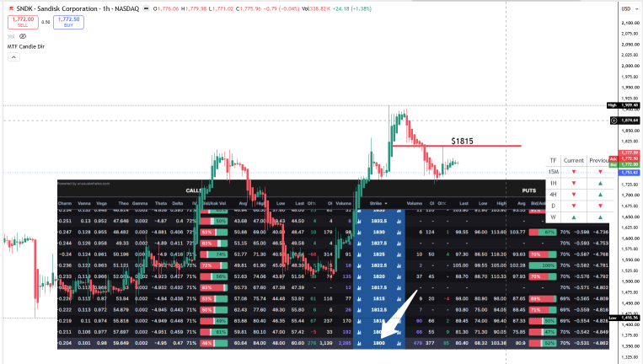Click the 1,772.00 SELL button
643x364 pixels.
pyautogui.click(x=23, y=22)
